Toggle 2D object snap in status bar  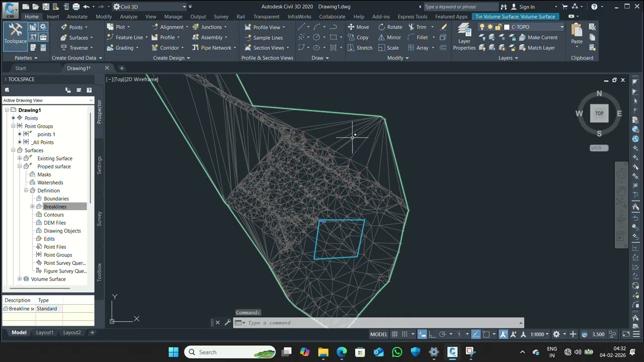(486, 334)
